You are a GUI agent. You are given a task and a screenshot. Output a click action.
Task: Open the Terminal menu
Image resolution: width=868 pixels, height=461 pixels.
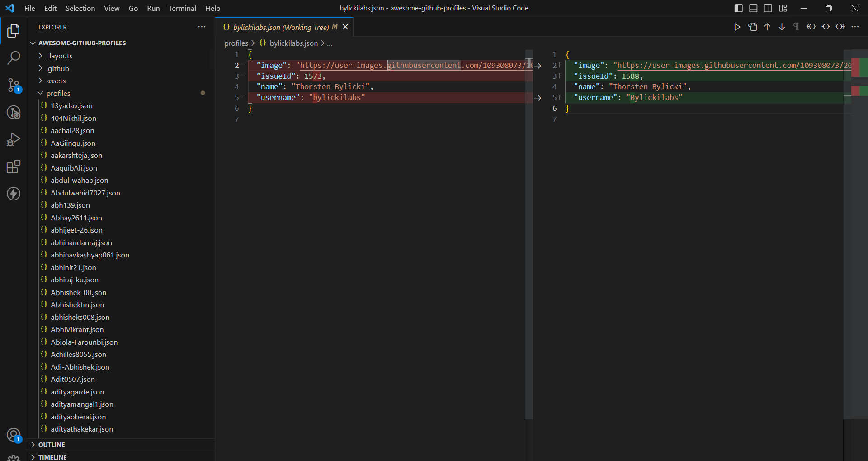tap(182, 8)
